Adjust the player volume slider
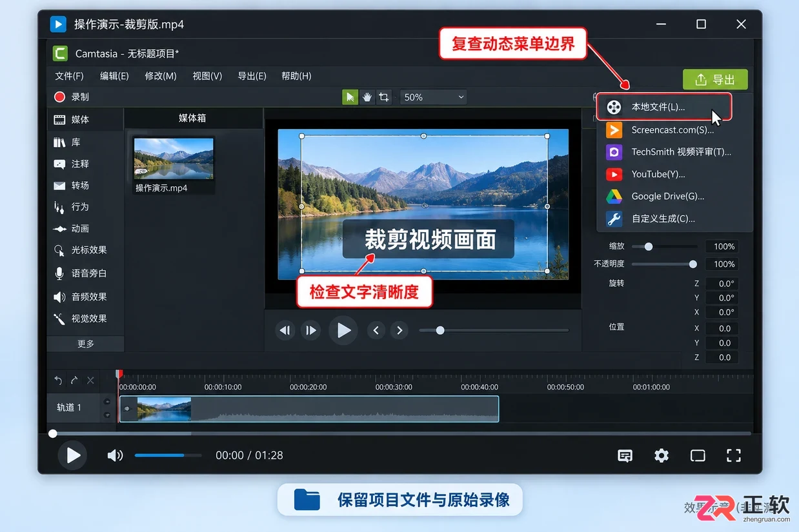The width and height of the screenshot is (799, 532). [168, 455]
